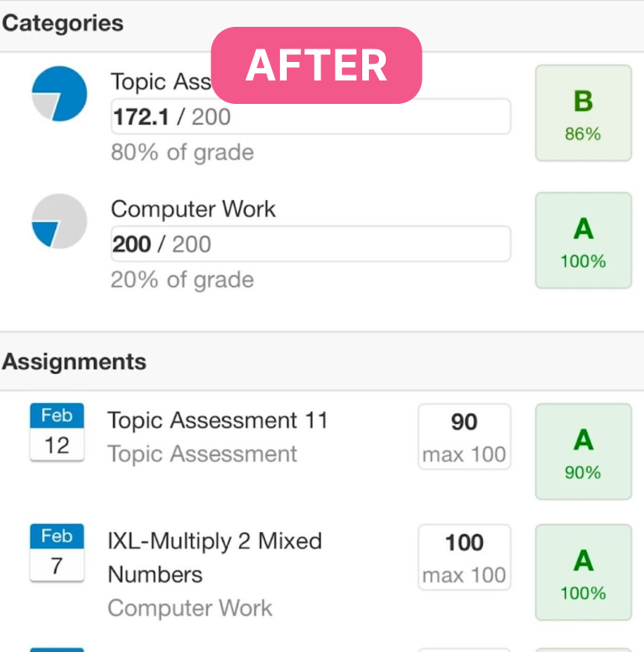Select the B 86% grade badge
This screenshot has height=652, width=644.
(x=583, y=113)
